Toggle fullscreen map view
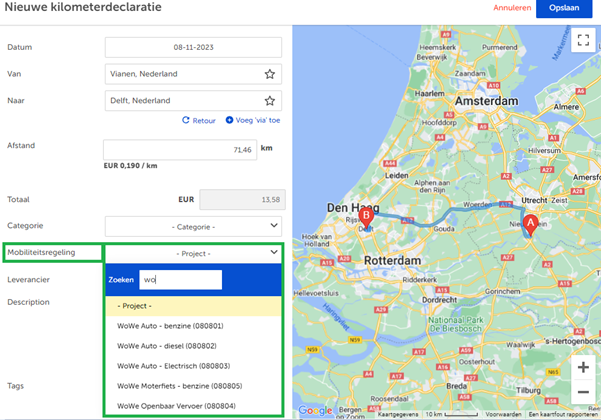Screen dimensions: 601x420 click(583, 40)
